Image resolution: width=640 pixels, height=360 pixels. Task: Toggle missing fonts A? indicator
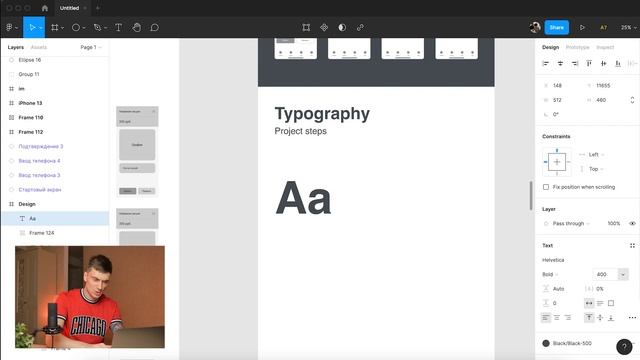(603, 27)
